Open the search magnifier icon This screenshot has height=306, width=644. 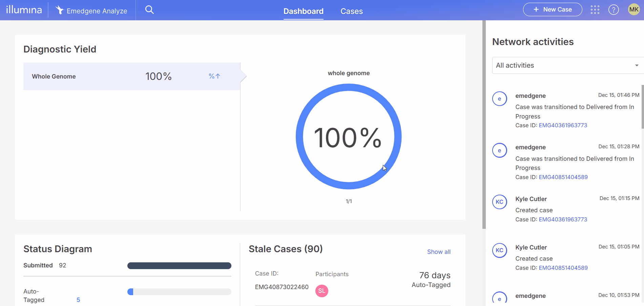tap(149, 10)
